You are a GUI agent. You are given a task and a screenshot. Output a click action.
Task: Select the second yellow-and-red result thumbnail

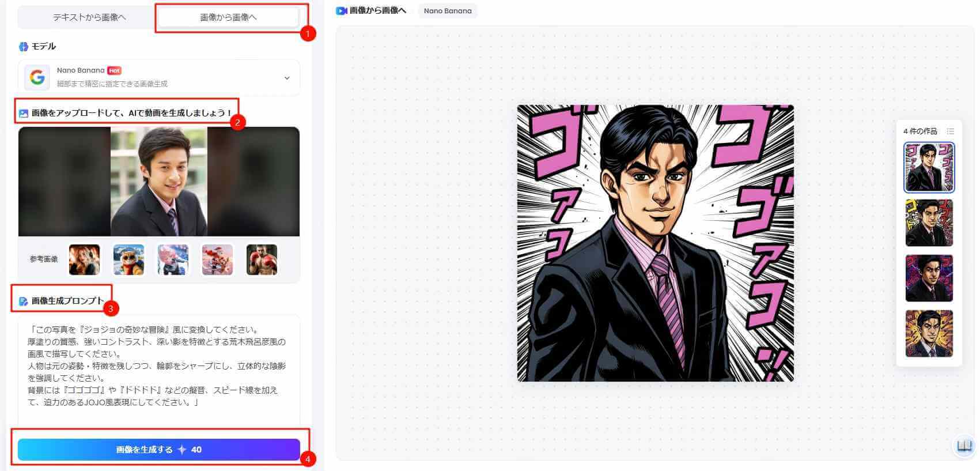(929, 223)
